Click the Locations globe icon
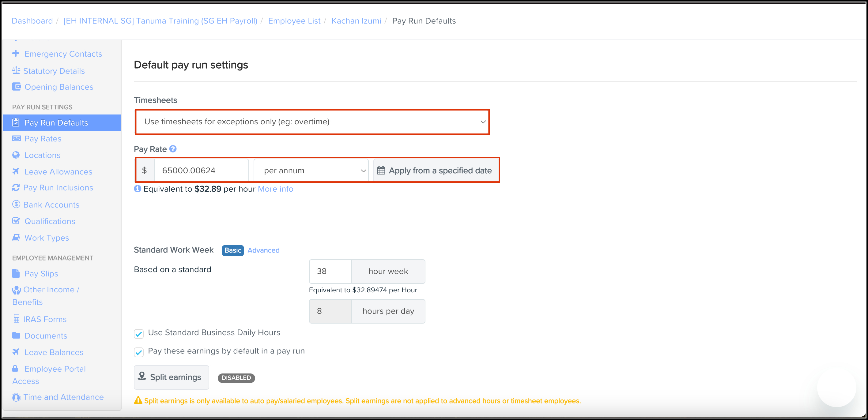This screenshot has height=420, width=868. point(16,155)
